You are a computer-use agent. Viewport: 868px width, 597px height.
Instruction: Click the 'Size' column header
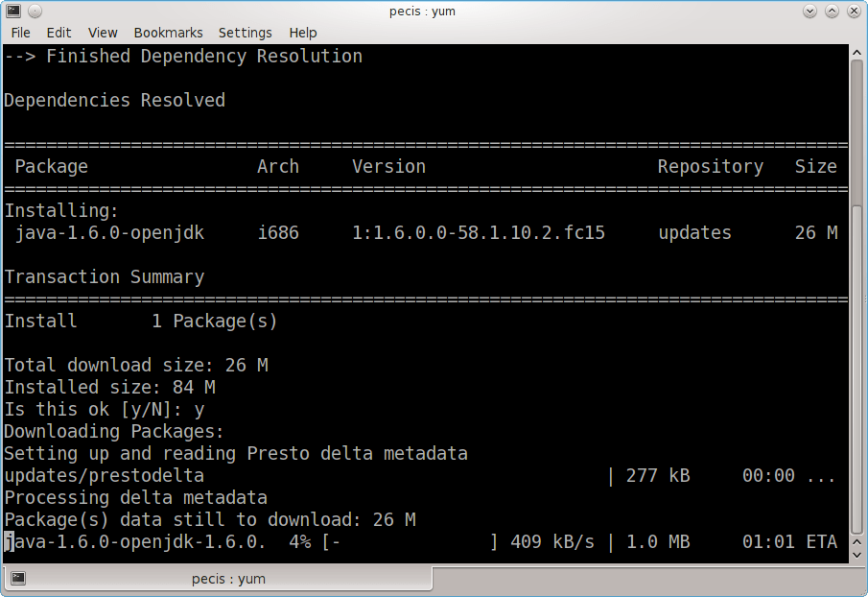[816, 167]
